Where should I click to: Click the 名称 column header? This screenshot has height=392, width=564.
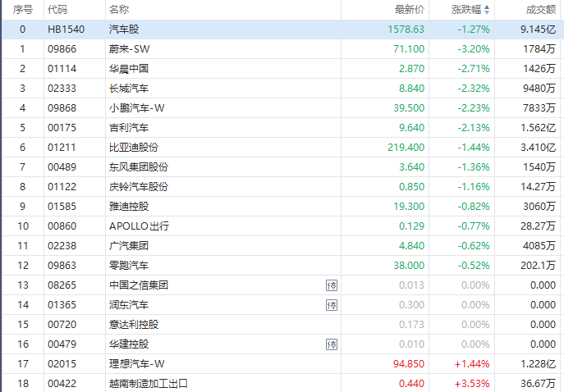click(118, 10)
